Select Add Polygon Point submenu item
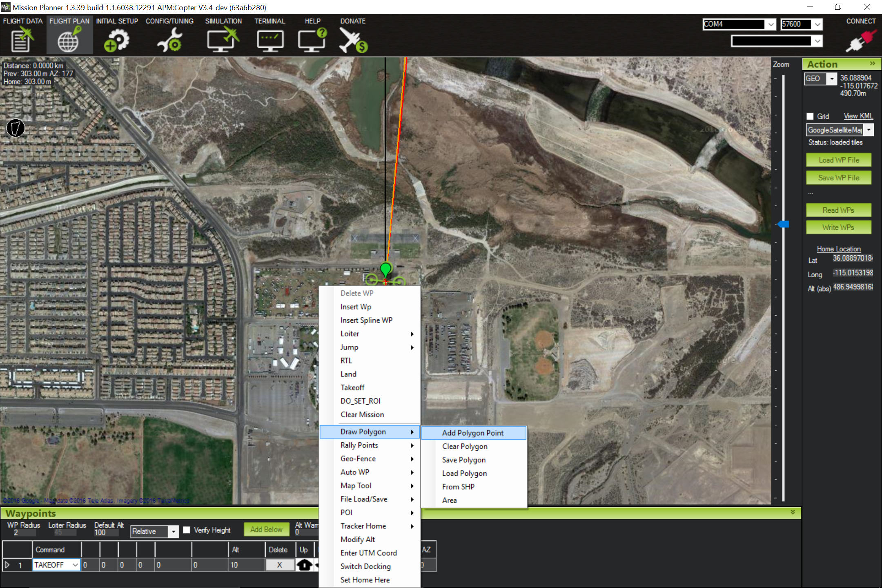This screenshot has width=882, height=588. point(474,433)
